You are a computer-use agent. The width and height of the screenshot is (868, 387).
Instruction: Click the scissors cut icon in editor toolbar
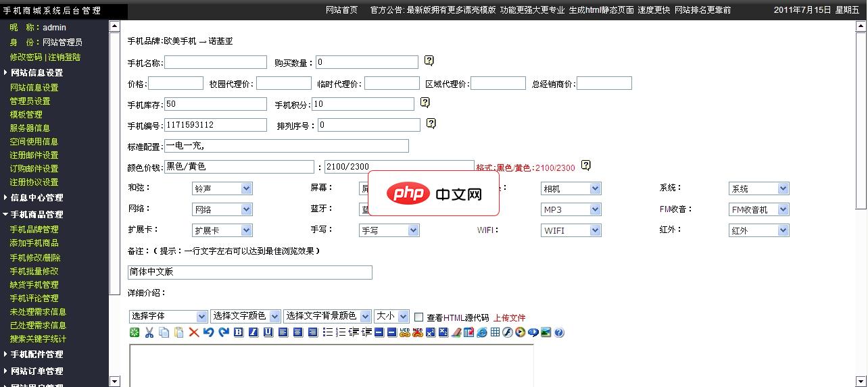click(x=149, y=332)
